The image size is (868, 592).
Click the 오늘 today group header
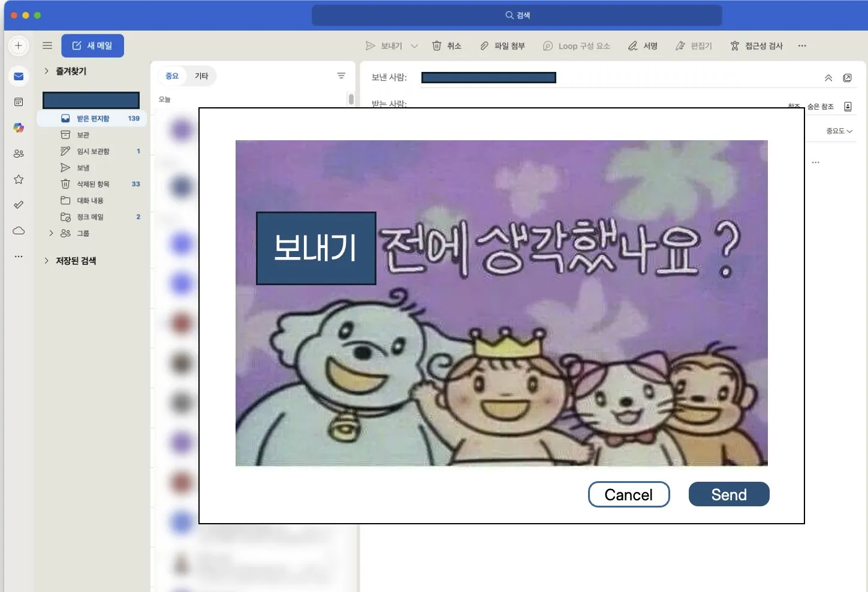[165, 99]
